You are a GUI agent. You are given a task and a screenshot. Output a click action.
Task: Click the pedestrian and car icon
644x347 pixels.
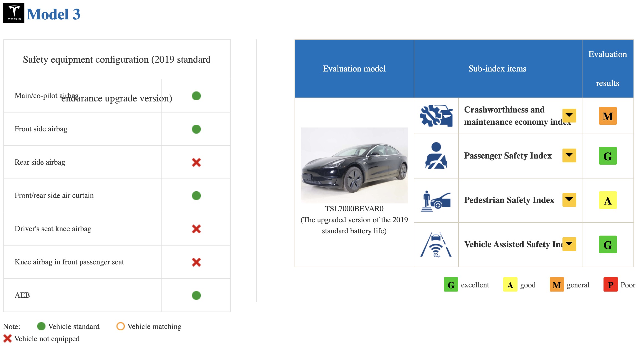coord(436,201)
